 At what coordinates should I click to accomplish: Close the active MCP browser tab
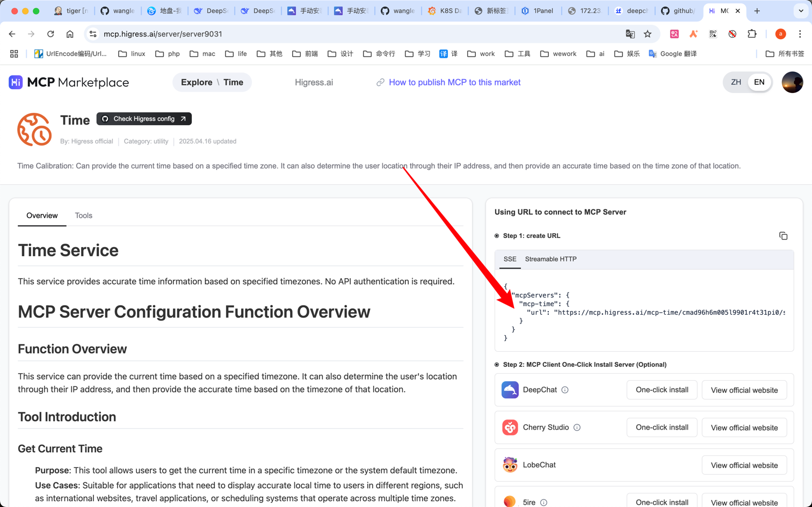coord(738,11)
